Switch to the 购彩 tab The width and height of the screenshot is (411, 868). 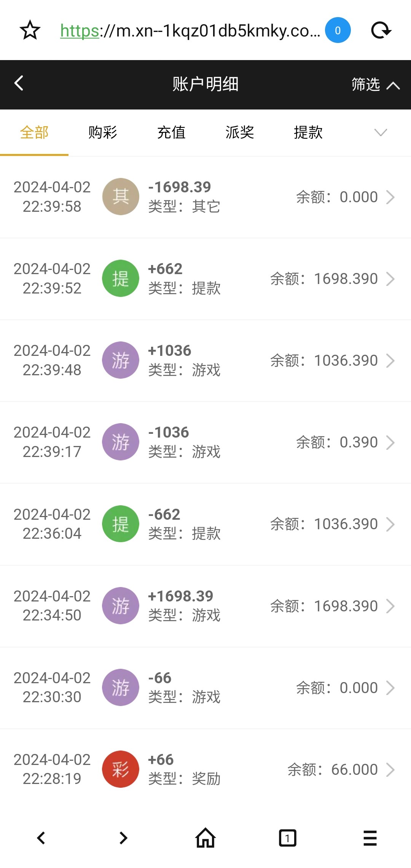coord(103,132)
